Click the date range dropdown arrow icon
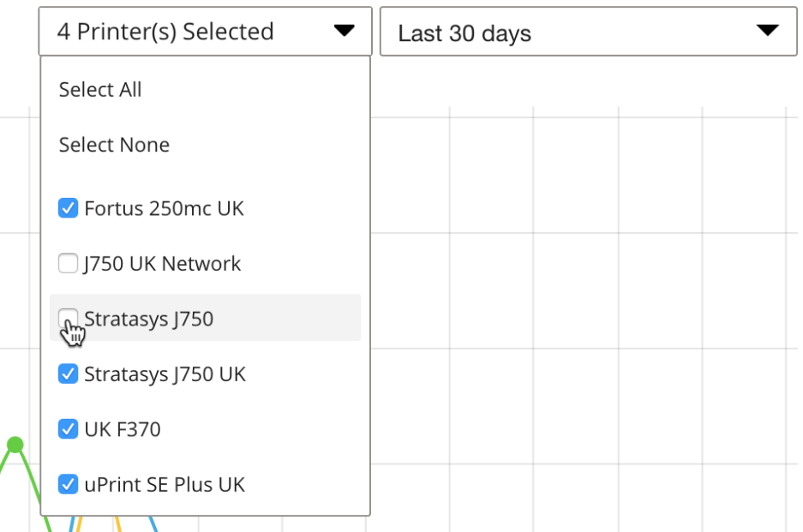Viewport: 803px width, 532px height. pyautogui.click(x=768, y=30)
